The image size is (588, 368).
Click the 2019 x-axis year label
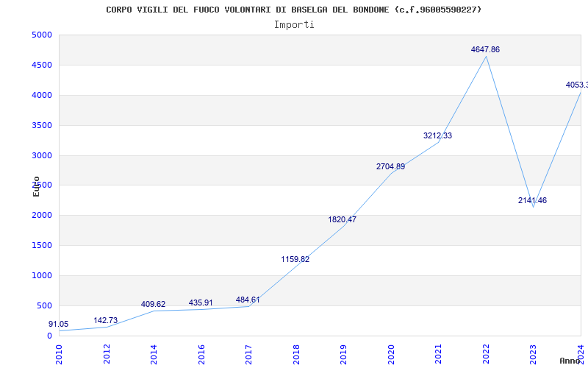[343, 355]
